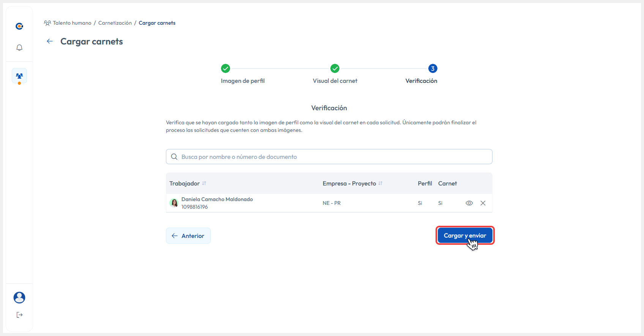The height and width of the screenshot is (336, 644).
Task: Sort table by Trabajador column
Action: (204, 183)
